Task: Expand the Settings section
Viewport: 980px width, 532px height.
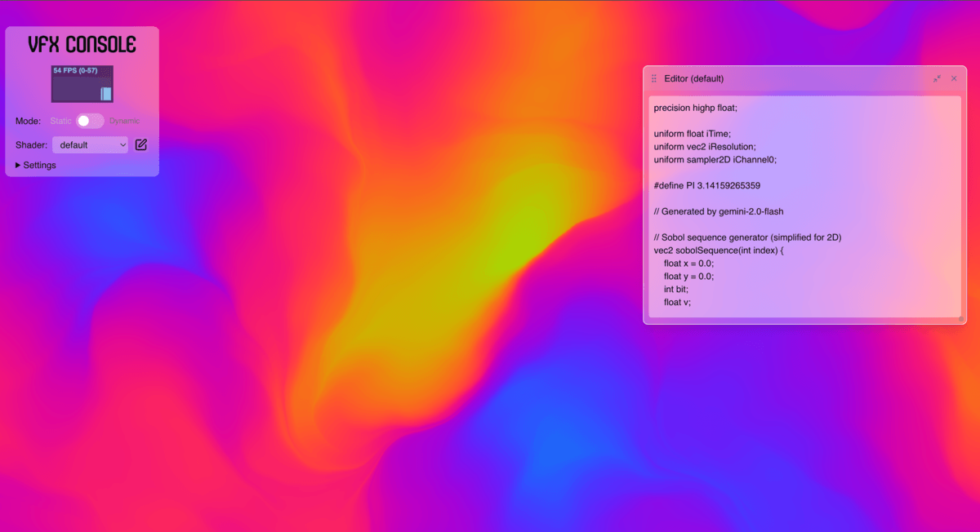Action: pos(36,165)
